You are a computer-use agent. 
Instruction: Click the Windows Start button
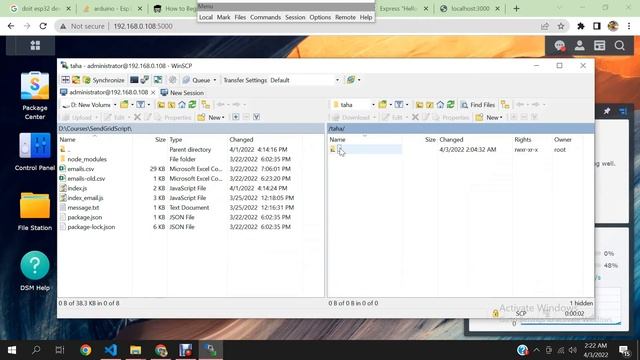12,350
